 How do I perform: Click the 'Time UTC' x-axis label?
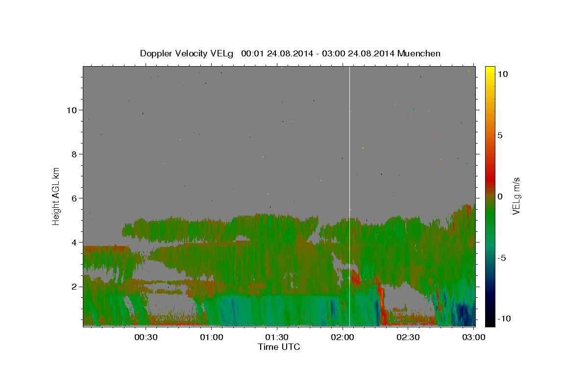279,347
